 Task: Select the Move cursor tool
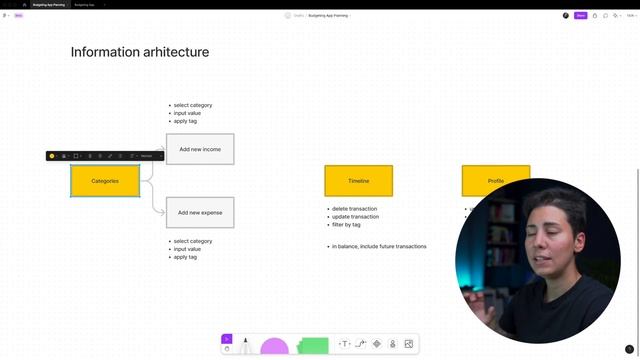tap(227, 339)
